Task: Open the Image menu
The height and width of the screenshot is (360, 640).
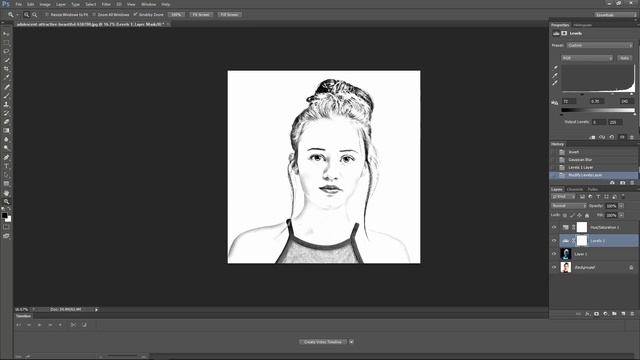Action: pyautogui.click(x=45, y=4)
